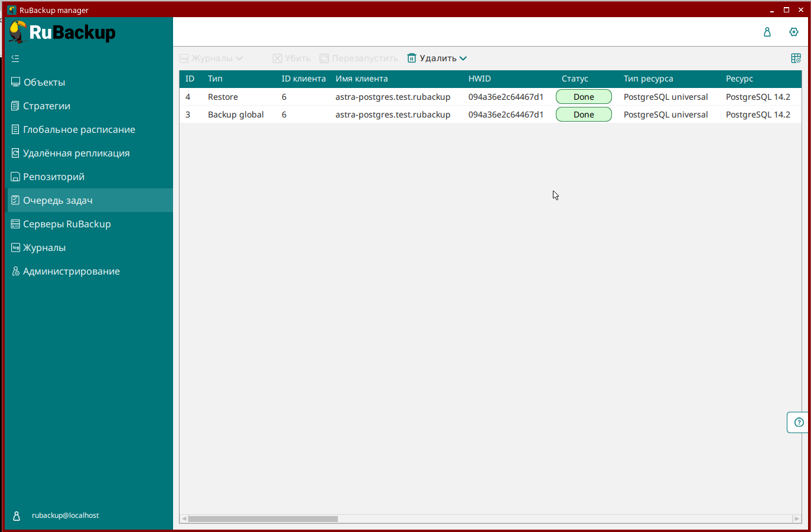Select the Backup global task row

tap(490, 115)
